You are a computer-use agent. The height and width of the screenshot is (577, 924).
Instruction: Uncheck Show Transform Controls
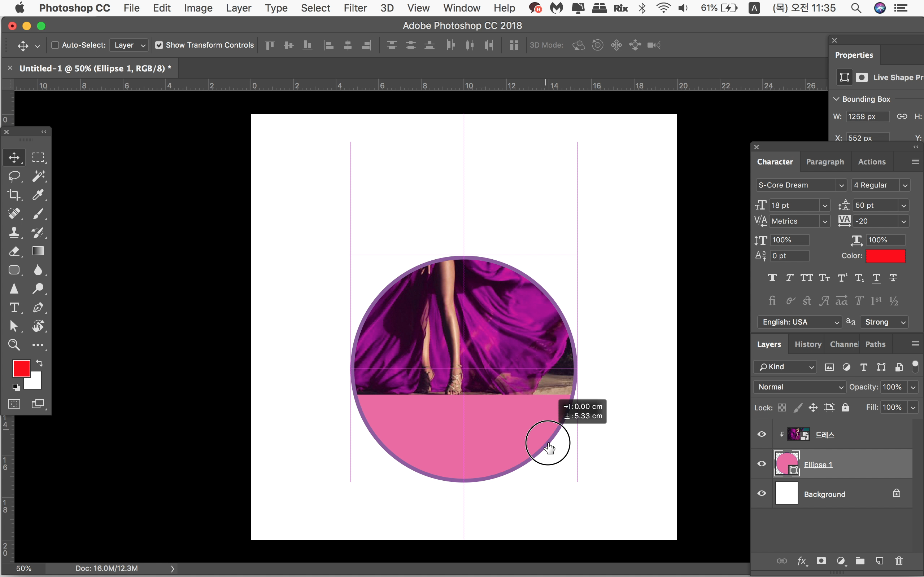(159, 45)
